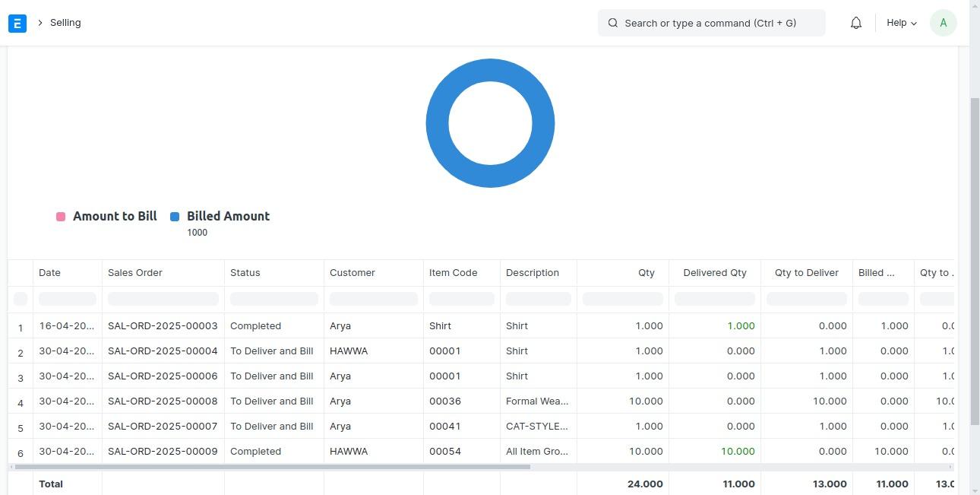Click the select-all row checkbox
This screenshot has width=980, height=495.
point(21,298)
